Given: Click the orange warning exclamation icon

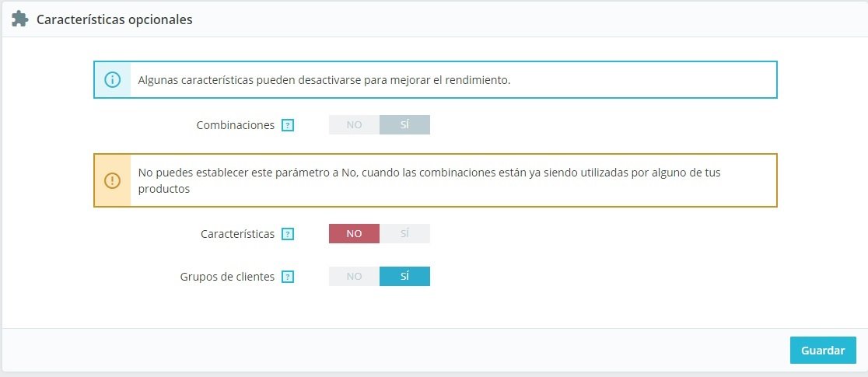Looking at the screenshot, I should pyautogui.click(x=113, y=180).
